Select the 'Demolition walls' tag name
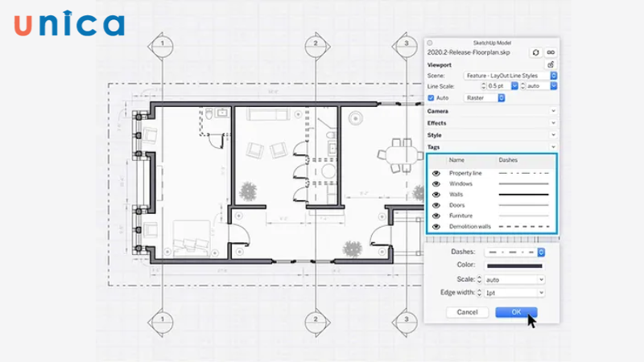 (470, 227)
